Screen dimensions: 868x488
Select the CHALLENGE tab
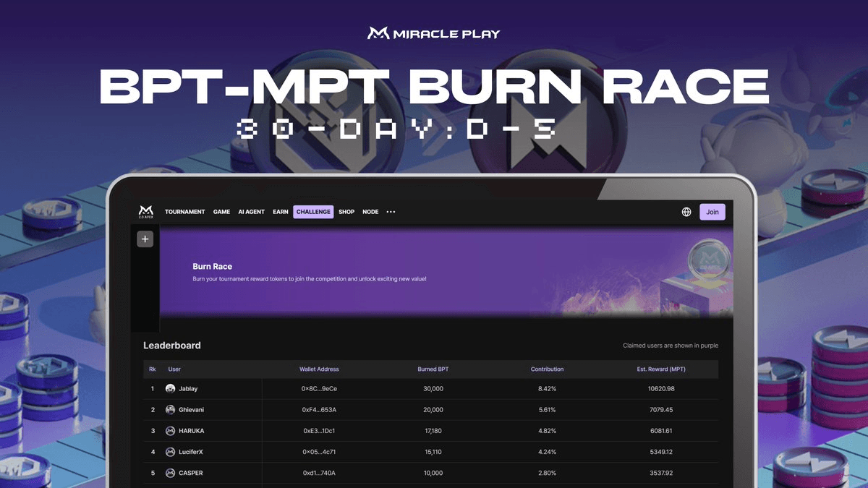coord(313,212)
